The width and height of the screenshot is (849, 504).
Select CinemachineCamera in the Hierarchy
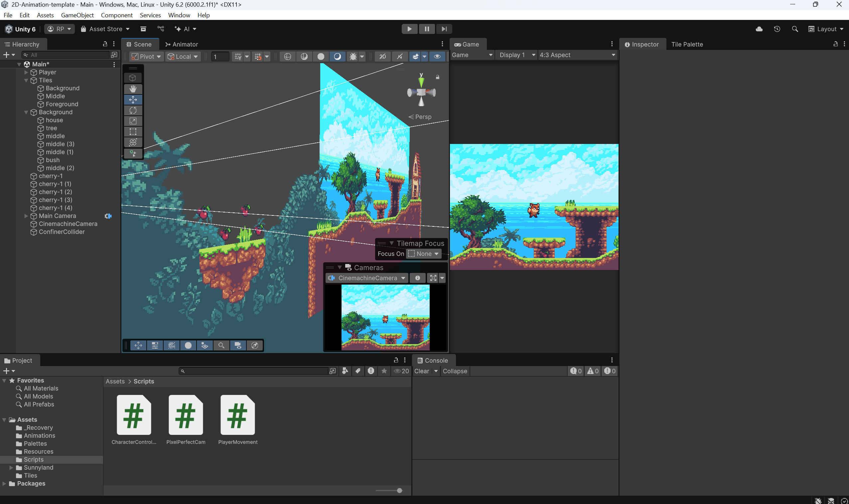coord(68,224)
